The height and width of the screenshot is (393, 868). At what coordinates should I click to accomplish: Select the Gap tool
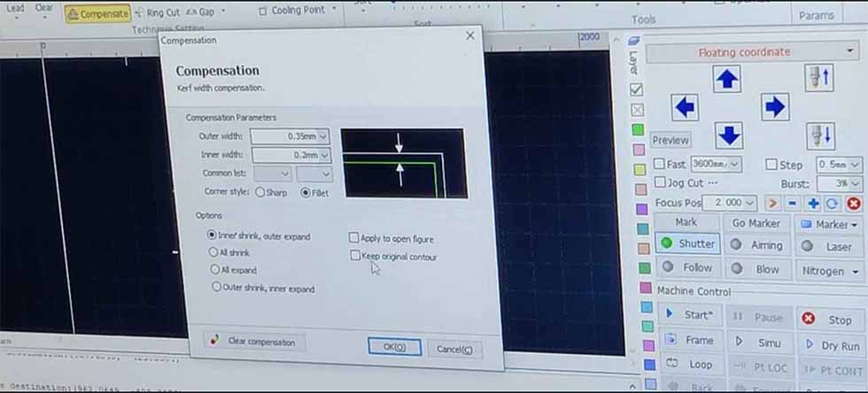(200, 12)
